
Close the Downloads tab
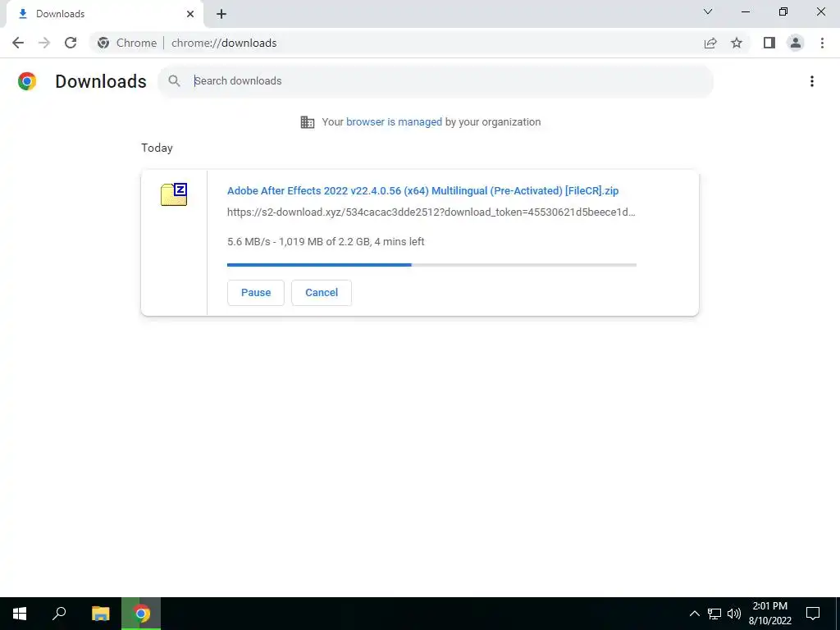(x=190, y=14)
